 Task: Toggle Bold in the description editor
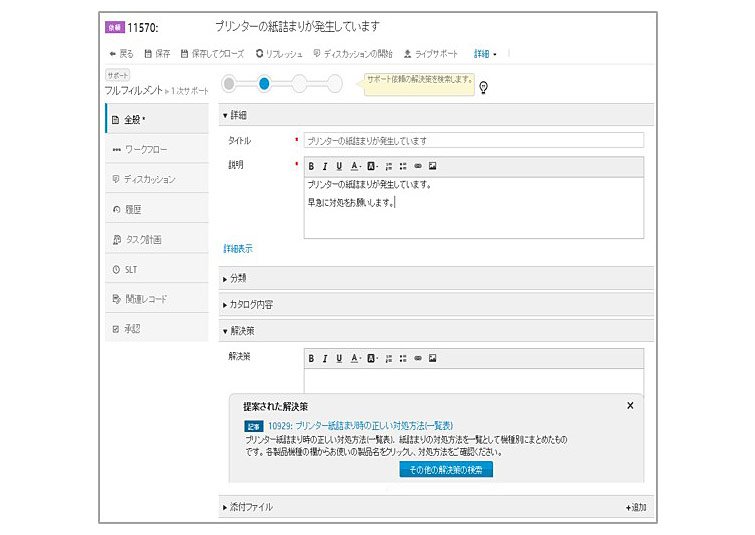311,166
